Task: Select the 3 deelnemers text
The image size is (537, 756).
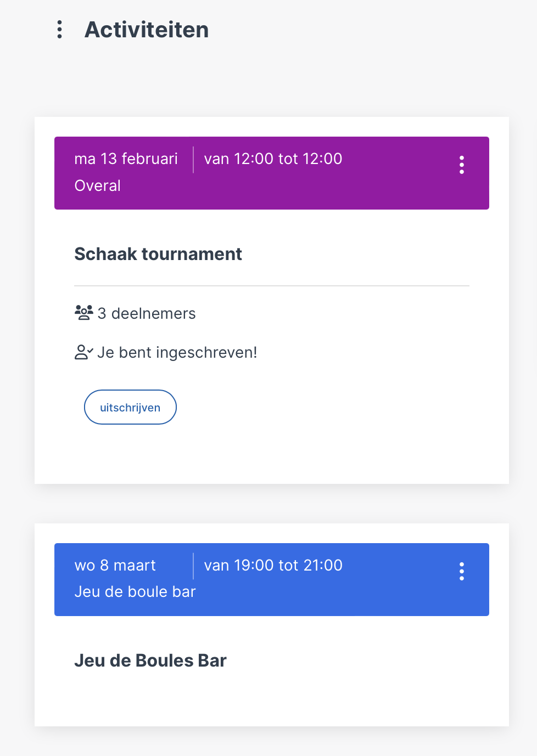Action: [x=147, y=313]
